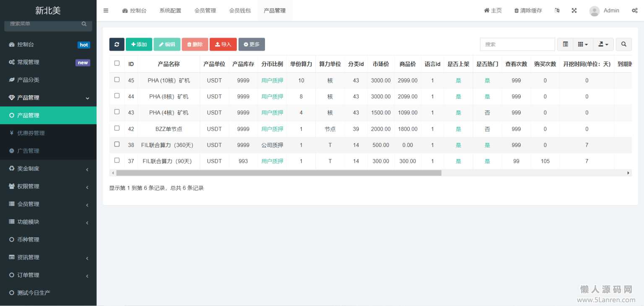Click the hamburger menu toggle icon

pos(106,10)
